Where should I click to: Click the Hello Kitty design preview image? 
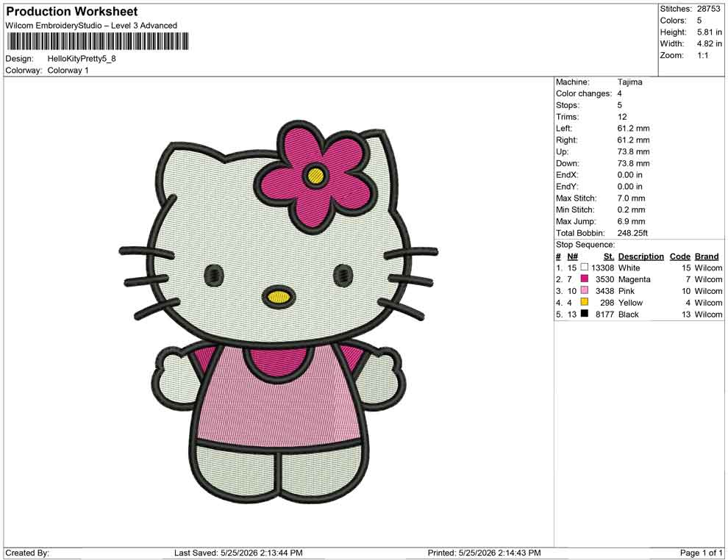[279, 313]
